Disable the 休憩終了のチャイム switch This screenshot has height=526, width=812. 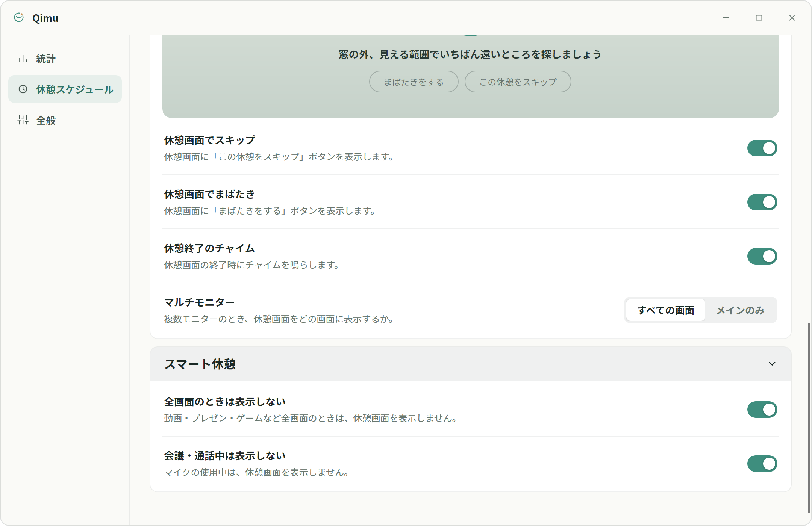coord(762,256)
